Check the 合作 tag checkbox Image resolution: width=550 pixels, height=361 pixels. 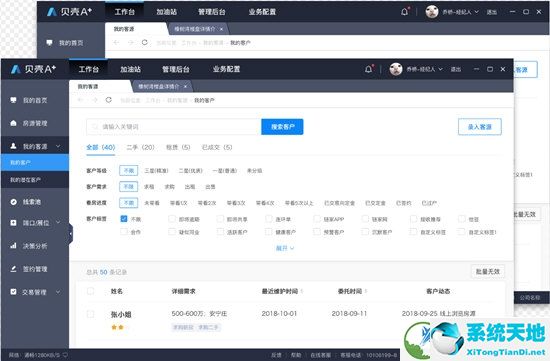[x=123, y=232]
